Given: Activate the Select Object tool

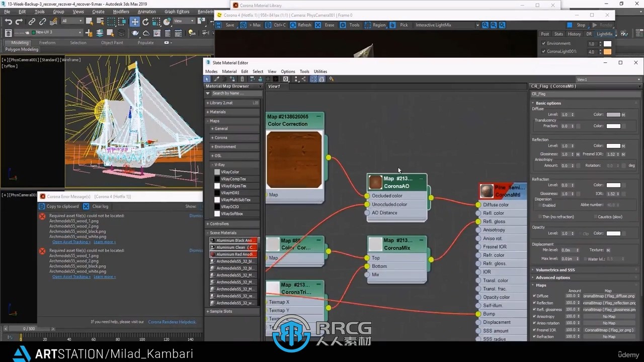Looking at the screenshot, I should pyautogui.click(x=89, y=22).
